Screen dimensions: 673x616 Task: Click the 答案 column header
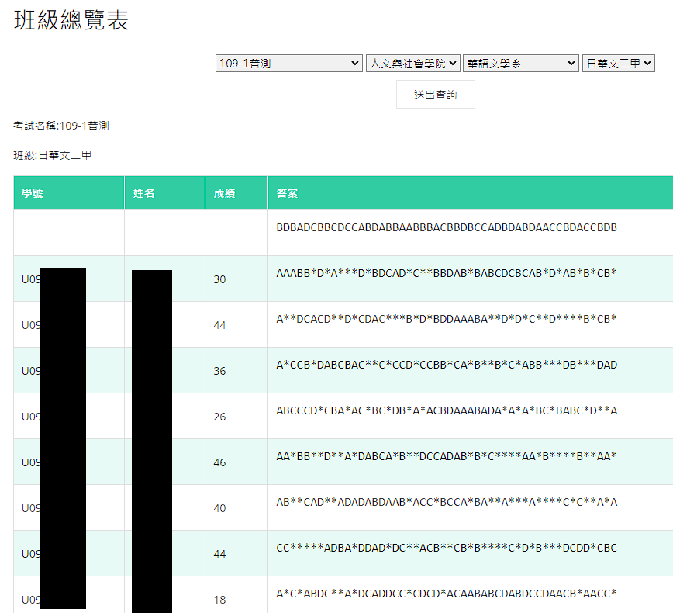click(x=287, y=193)
